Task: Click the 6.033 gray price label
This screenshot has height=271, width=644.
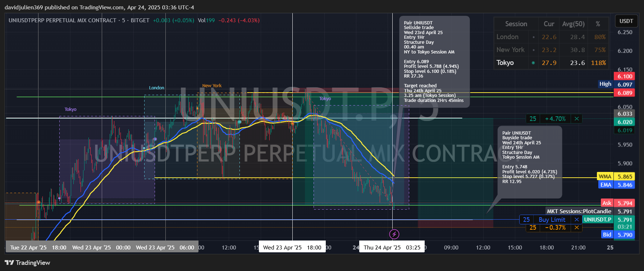Action: [625, 114]
